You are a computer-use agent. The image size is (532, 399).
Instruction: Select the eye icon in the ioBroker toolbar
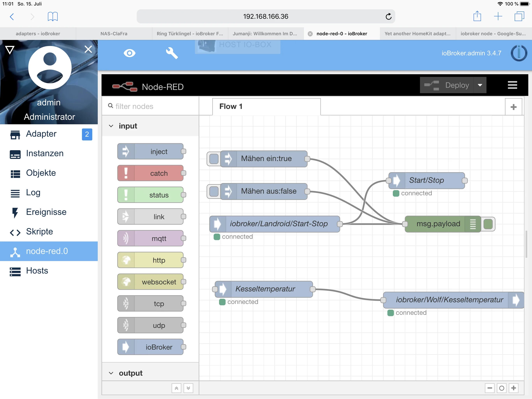tap(129, 53)
